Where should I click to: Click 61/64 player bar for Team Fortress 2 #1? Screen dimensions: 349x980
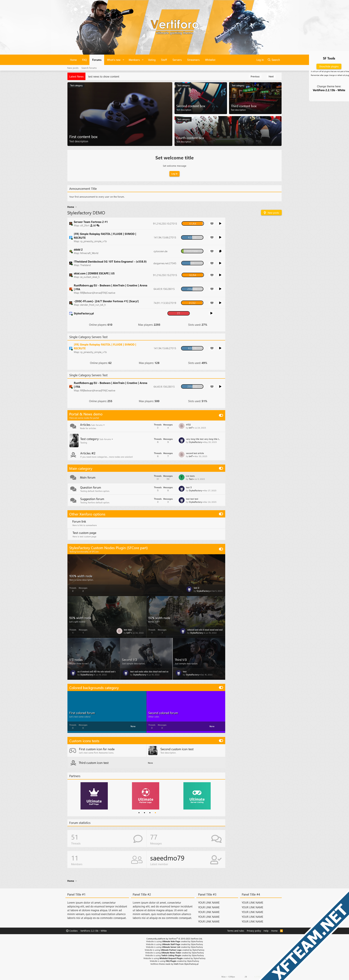pos(192,224)
